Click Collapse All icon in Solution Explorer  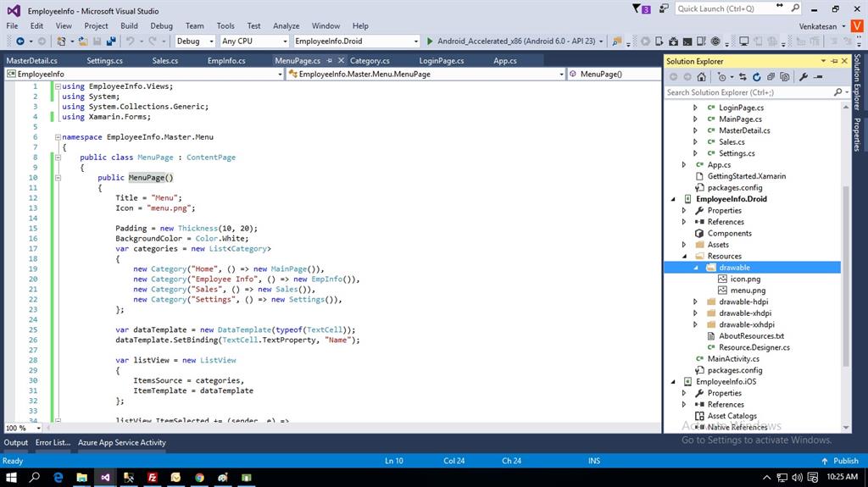click(771, 77)
